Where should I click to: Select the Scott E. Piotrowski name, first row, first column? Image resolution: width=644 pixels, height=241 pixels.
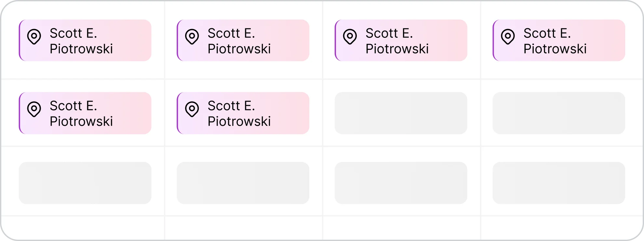point(81,41)
